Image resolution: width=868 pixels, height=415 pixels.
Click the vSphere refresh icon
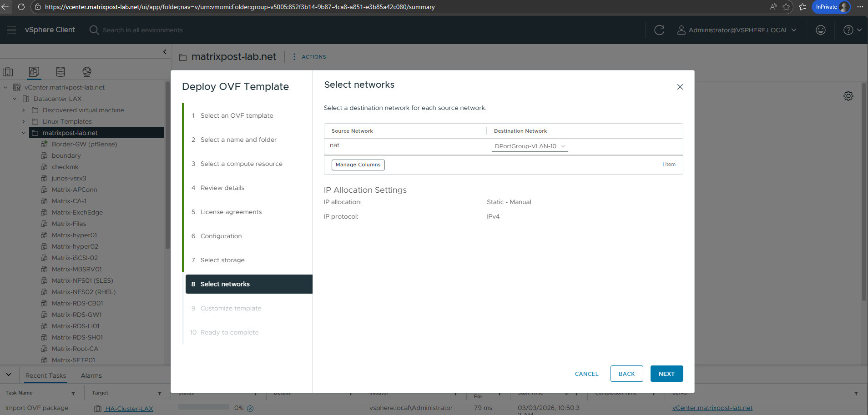pos(659,30)
